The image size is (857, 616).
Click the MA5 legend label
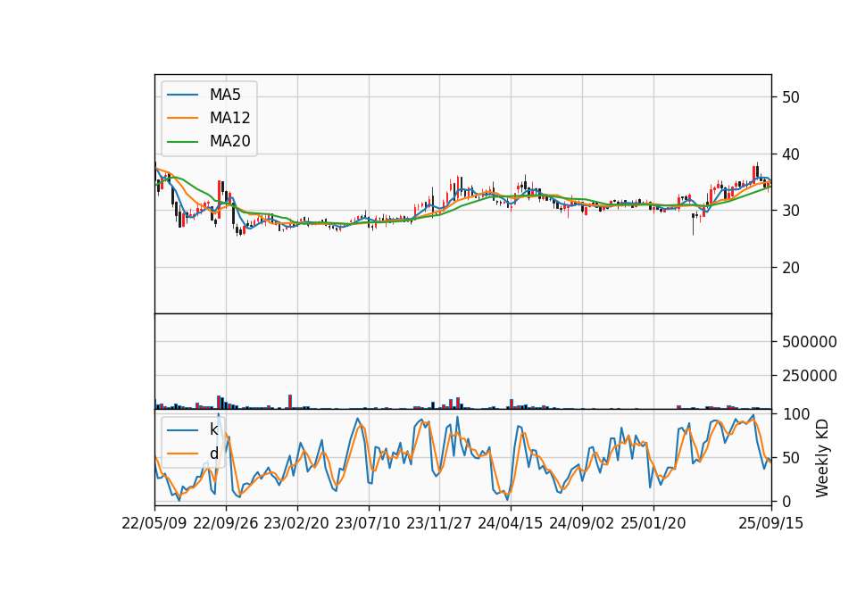click(225, 95)
